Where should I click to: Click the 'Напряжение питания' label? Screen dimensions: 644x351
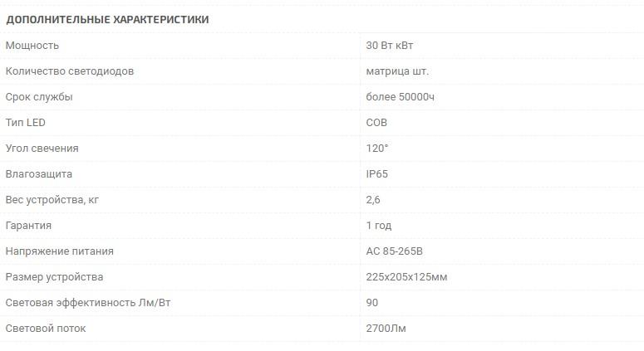(60, 251)
